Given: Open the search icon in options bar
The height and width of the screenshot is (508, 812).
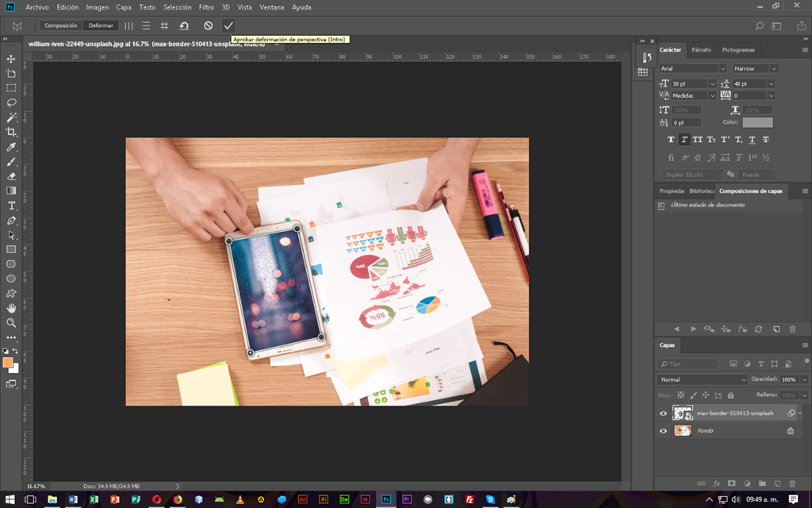Looking at the screenshot, I should (759, 26).
